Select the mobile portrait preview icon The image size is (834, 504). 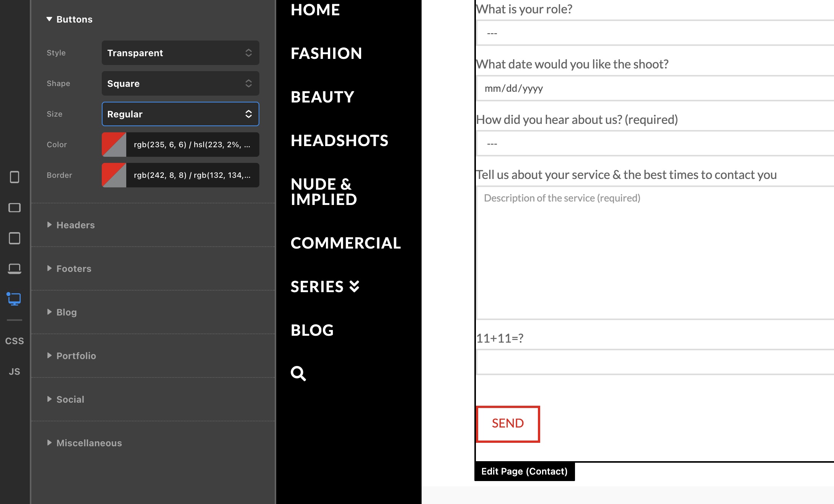coord(15,177)
